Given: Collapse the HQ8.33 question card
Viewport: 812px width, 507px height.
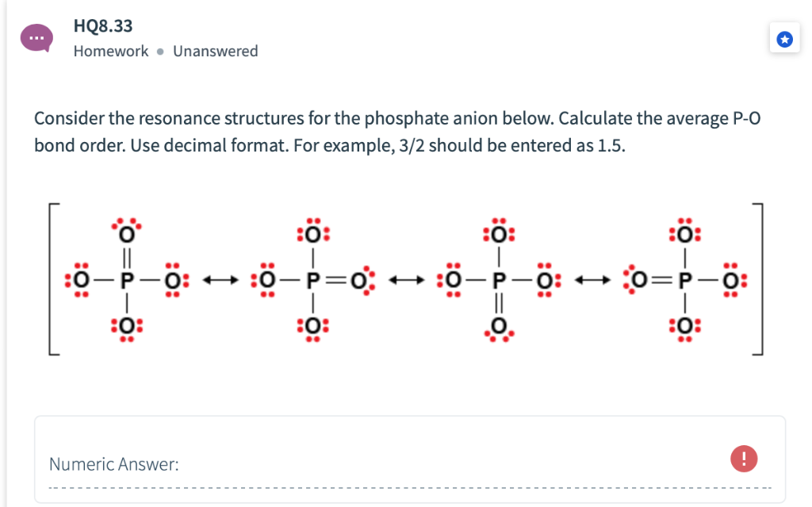Looking at the screenshot, I should [x=103, y=25].
